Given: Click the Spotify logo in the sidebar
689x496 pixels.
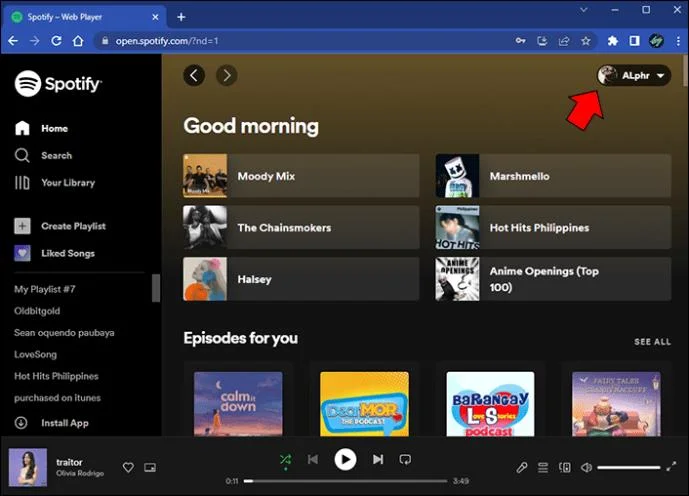Looking at the screenshot, I should click(58, 83).
